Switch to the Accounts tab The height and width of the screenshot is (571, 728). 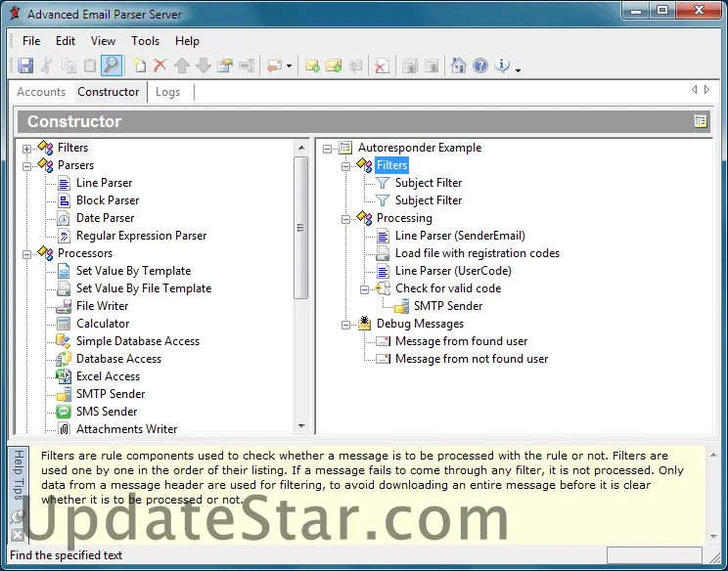click(x=41, y=92)
